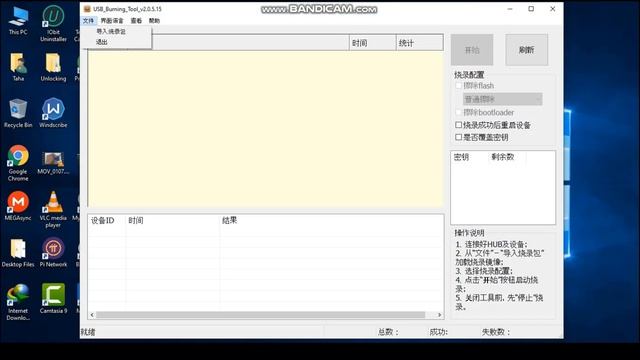Screen dimensions: 640x360
Task: Open the Taha user folder icon
Action: coord(18,67)
